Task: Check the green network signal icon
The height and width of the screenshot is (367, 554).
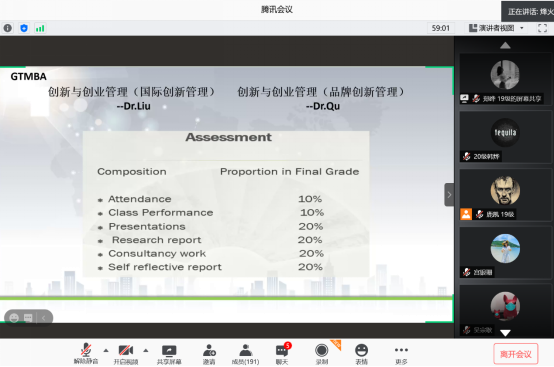Action: pos(40,28)
